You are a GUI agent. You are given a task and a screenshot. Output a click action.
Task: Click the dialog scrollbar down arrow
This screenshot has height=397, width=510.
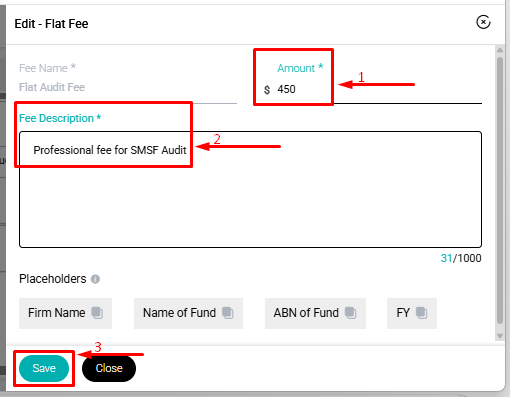point(500,336)
